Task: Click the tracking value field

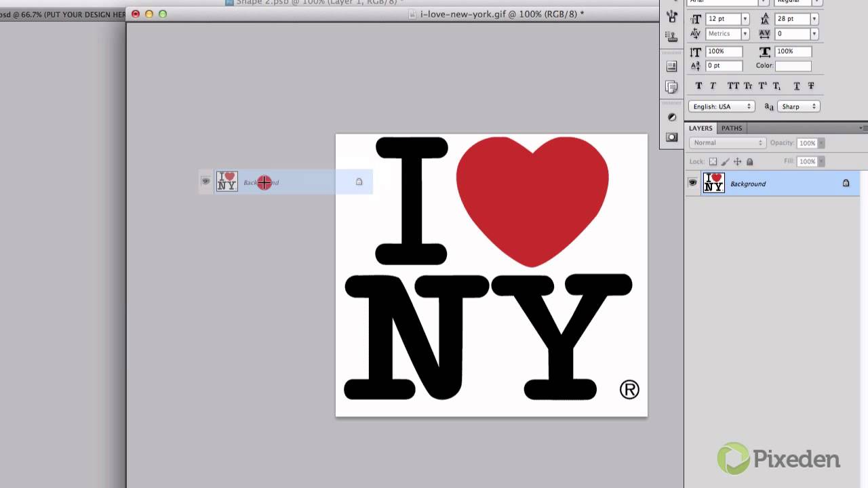Action: 793,34
